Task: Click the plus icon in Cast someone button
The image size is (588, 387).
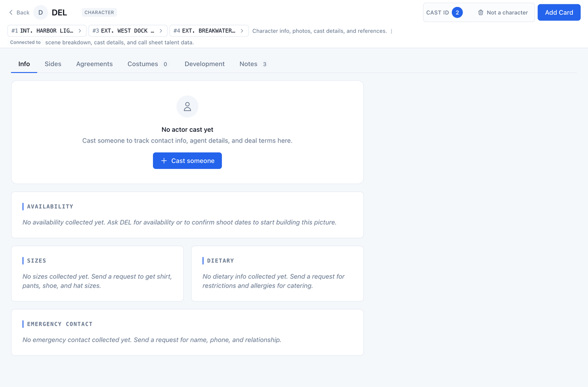Action: pyautogui.click(x=164, y=161)
